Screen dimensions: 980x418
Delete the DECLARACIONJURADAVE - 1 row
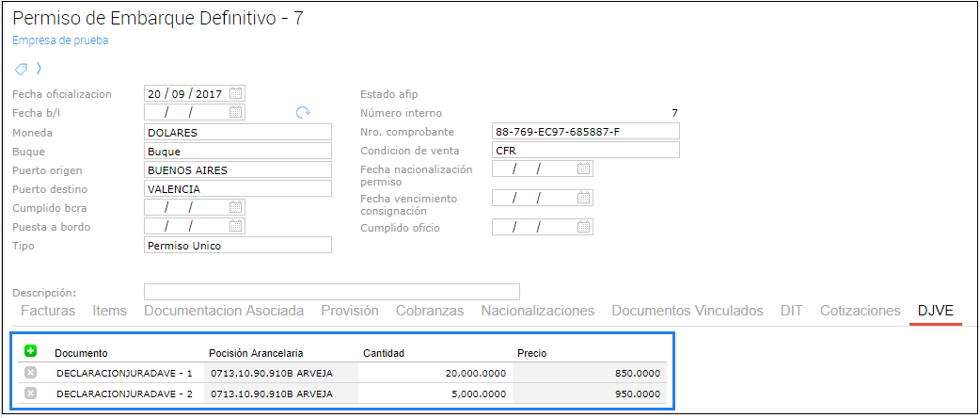click(x=30, y=373)
